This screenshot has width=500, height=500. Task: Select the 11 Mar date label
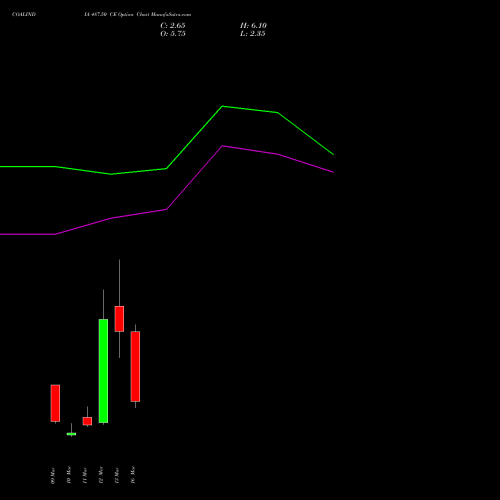(x=85, y=475)
